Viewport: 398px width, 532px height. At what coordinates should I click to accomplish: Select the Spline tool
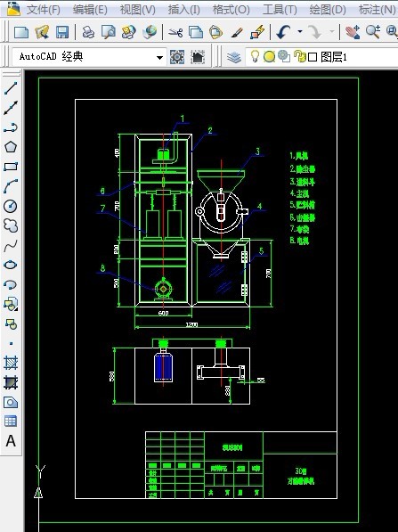pyautogui.click(x=11, y=246)
